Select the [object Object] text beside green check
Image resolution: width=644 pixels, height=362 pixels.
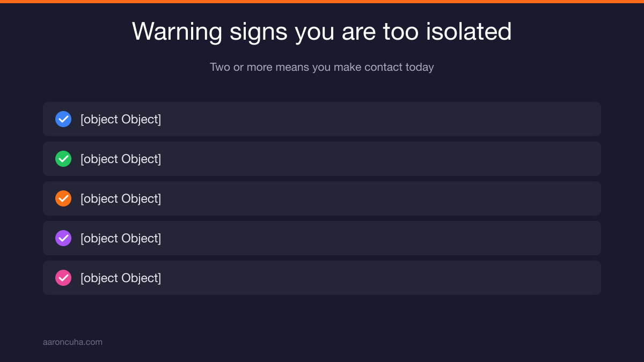pyautogui.click(x=121, y=159)
